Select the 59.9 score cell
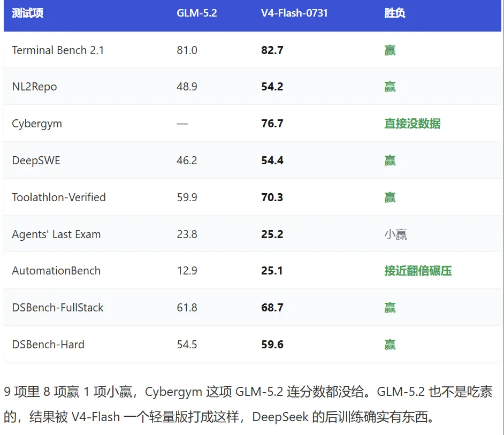The height and width of the screenshot is (435, 504). pyautogui.click(x=187, y=197)
